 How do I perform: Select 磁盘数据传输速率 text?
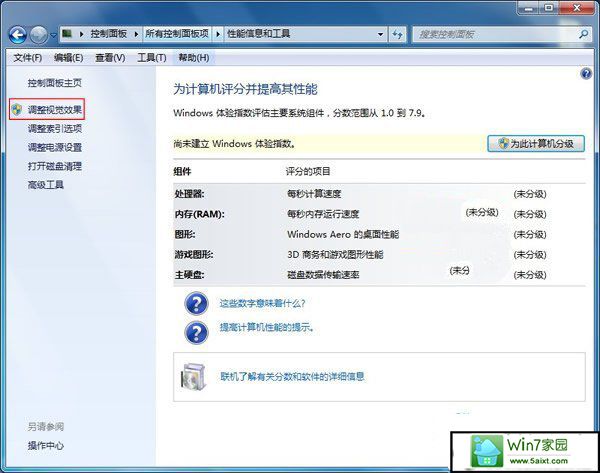pos(323,275)
